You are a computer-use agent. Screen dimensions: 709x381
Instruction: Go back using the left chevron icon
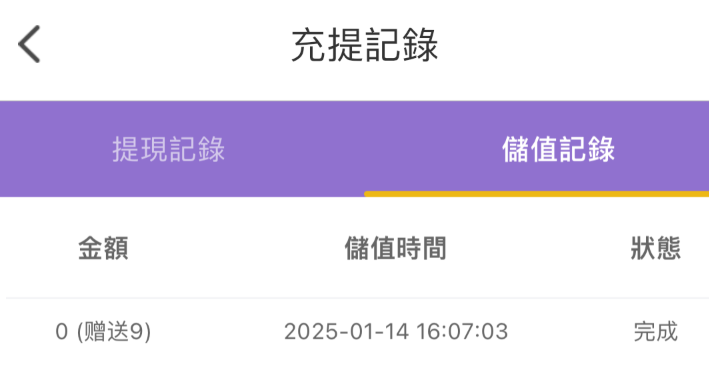29,44
